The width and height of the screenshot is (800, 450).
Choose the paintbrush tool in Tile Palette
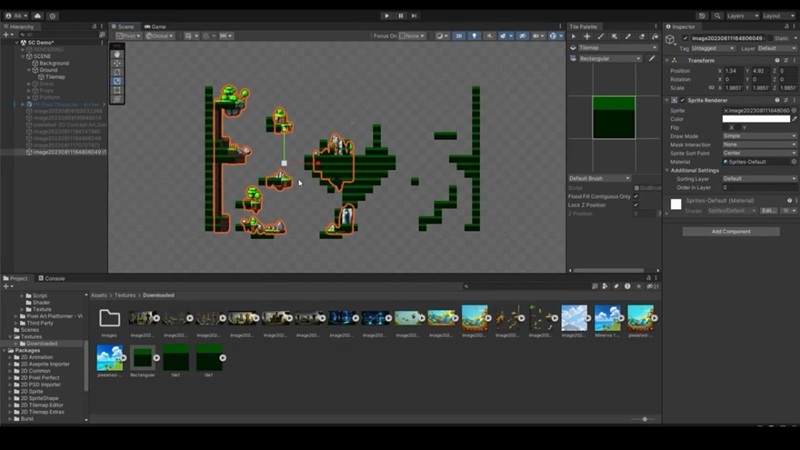600,36
